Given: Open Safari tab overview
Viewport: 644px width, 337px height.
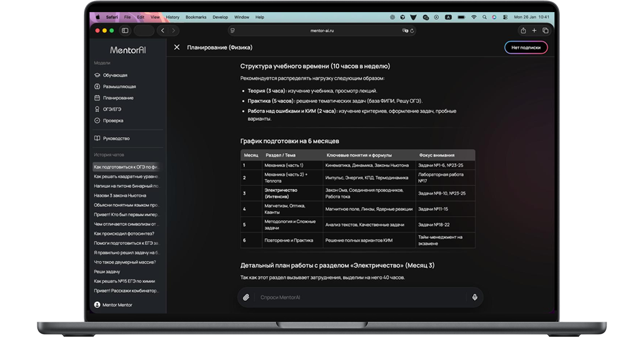Looking at the screenshot, I should pos(545,31).
